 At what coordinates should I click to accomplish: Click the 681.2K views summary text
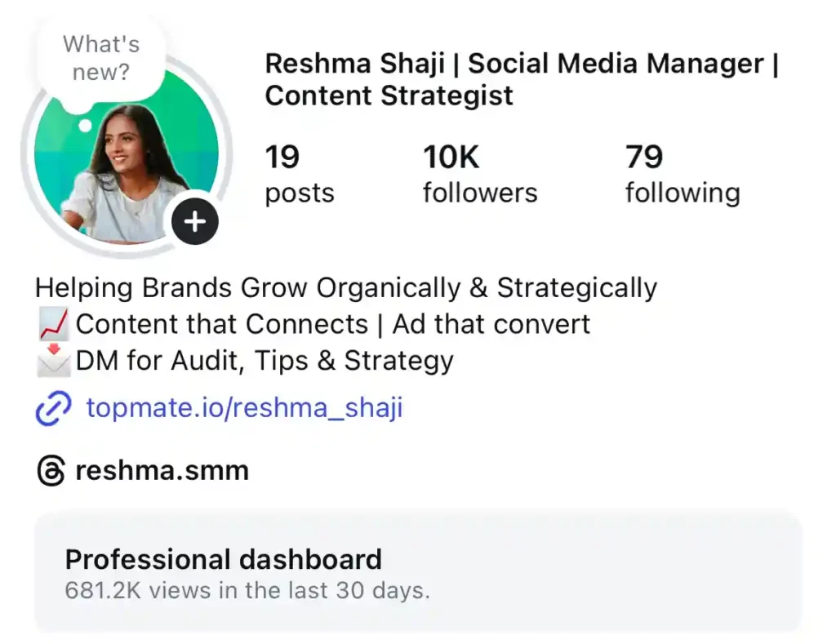click(247, 590)
